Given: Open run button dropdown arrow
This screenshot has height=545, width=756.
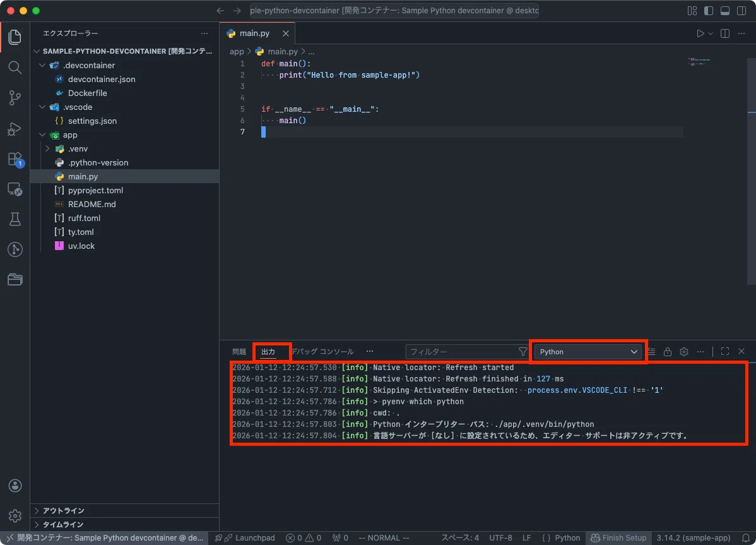Looking at the screenshot, I should [711, 33].
